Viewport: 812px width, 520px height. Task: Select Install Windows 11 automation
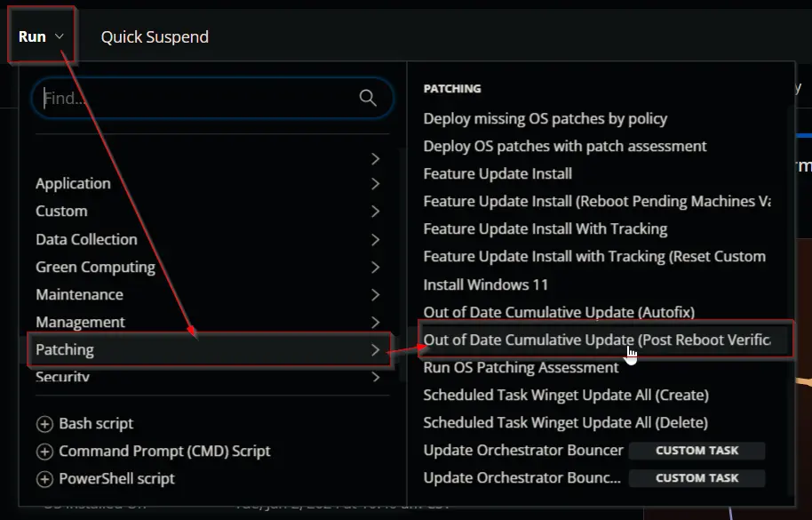pyautogui.click(x=485, y=284)
